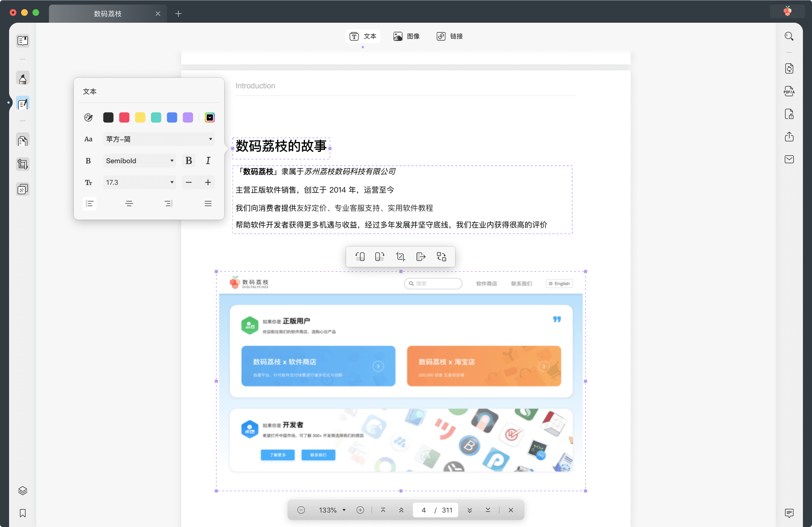Replace the selected image
Screen dimensions: 812x527
click(x=441, y=256)
